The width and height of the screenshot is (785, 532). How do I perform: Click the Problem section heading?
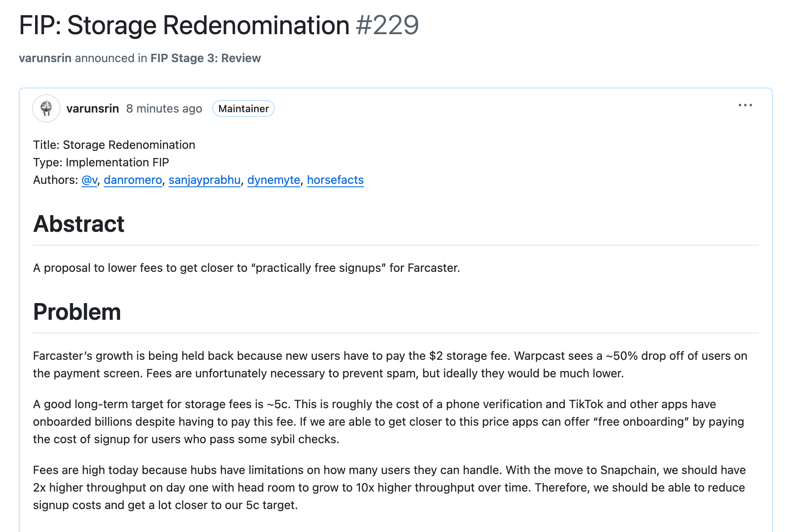77,312
